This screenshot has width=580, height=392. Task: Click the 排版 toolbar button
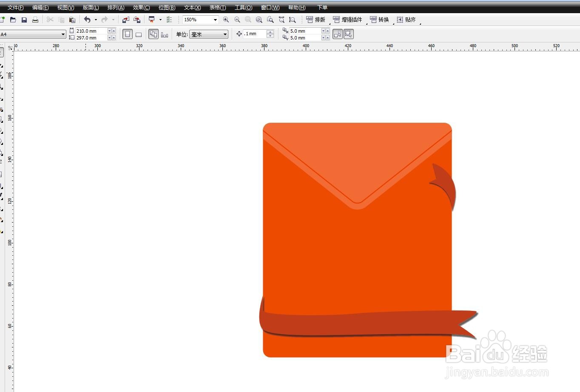click(x=316, y=20)
